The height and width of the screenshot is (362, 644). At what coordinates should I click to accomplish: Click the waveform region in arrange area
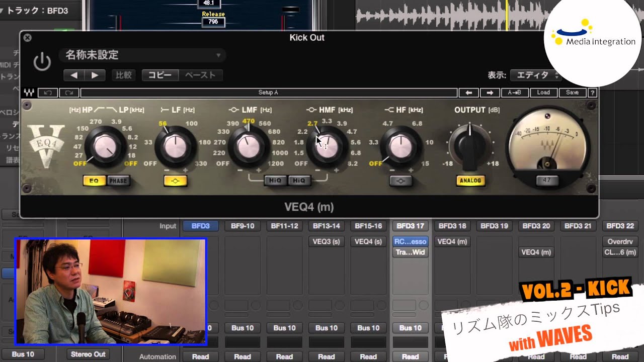click(450, 15)
